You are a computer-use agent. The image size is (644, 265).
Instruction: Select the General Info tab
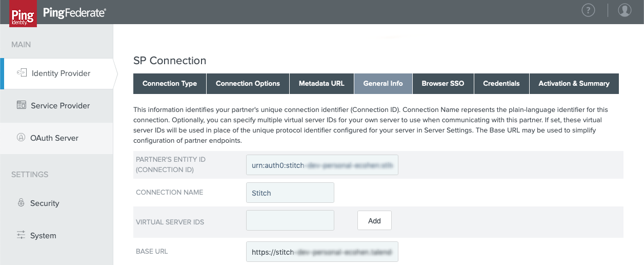point(383,84)
